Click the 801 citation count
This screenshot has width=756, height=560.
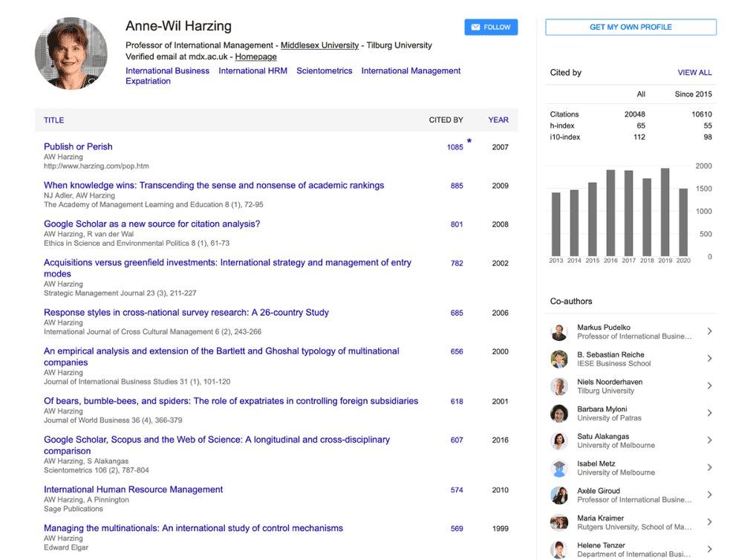457,224
